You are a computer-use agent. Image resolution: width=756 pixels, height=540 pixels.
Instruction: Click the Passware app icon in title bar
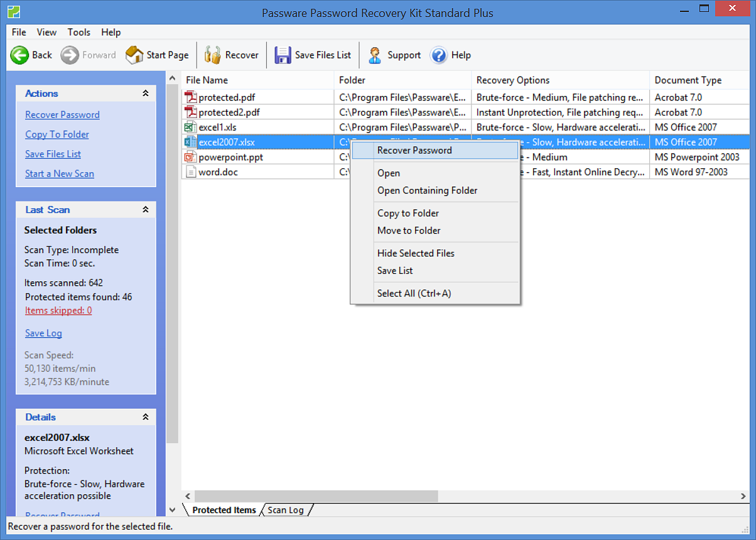pos(13,12)
